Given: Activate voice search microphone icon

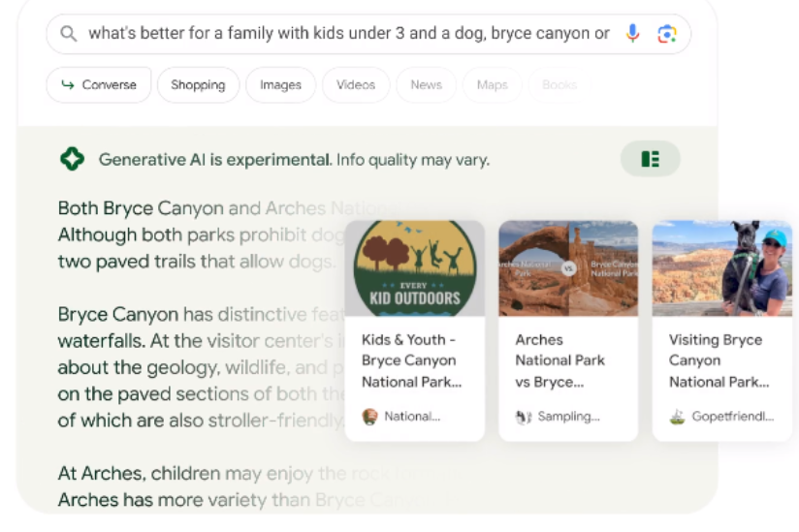Looking at the screenshot, I should pyautogui.click(x=632, y=34).
